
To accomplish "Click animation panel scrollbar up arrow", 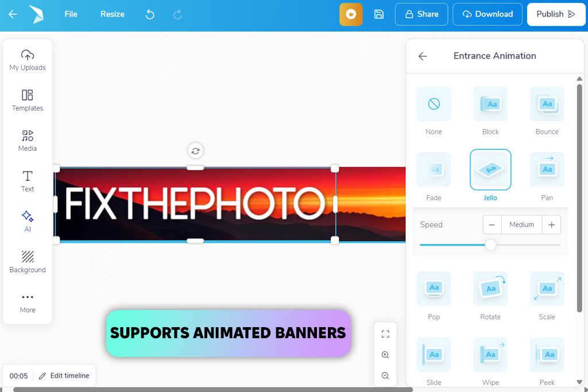I will [x=579, y=79].
